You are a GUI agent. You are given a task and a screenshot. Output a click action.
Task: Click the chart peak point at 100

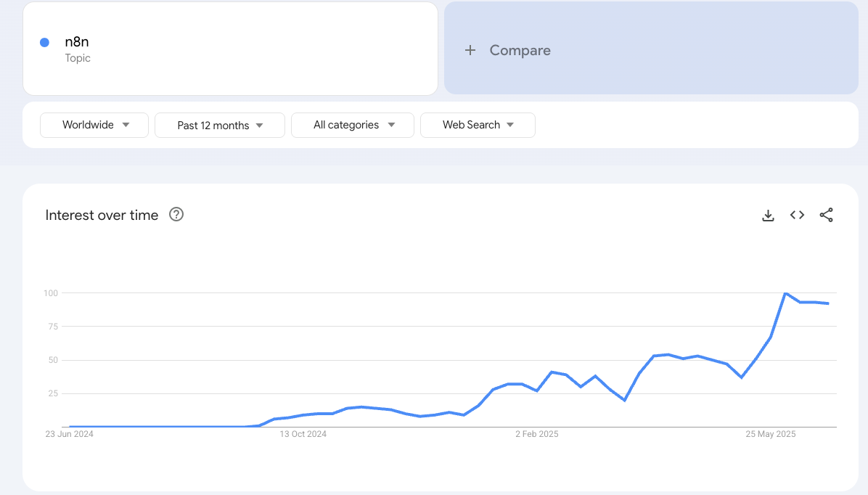pyautogui.click(x=785, y=293)
